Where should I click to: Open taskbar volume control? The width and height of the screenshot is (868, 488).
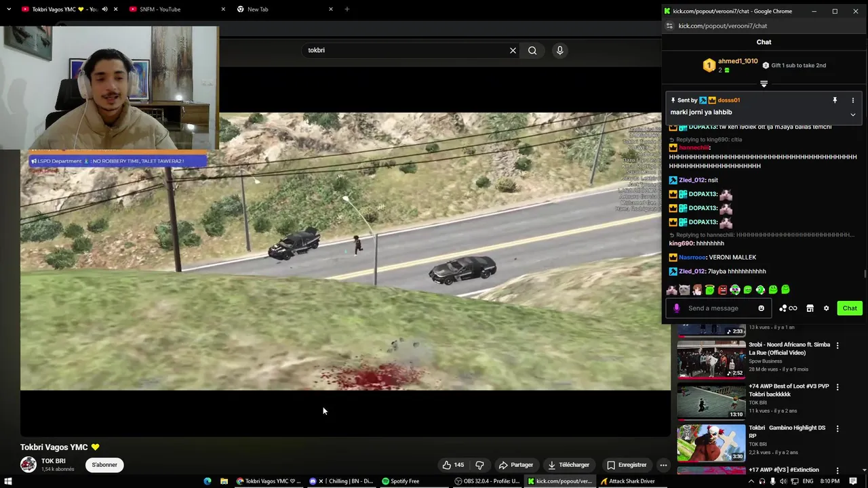(x=783, y=481)
